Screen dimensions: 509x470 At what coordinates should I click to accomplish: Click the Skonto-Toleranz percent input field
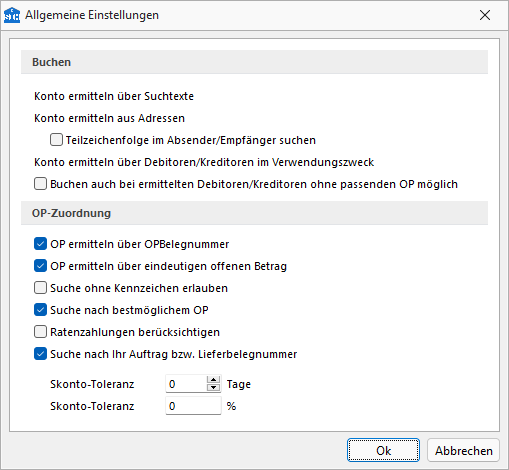tap(193, 406)
